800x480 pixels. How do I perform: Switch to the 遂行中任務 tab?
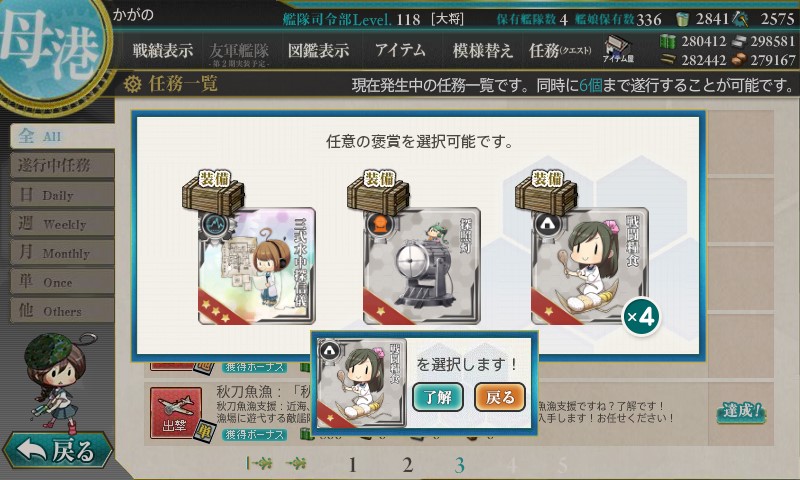pos(62,165)
